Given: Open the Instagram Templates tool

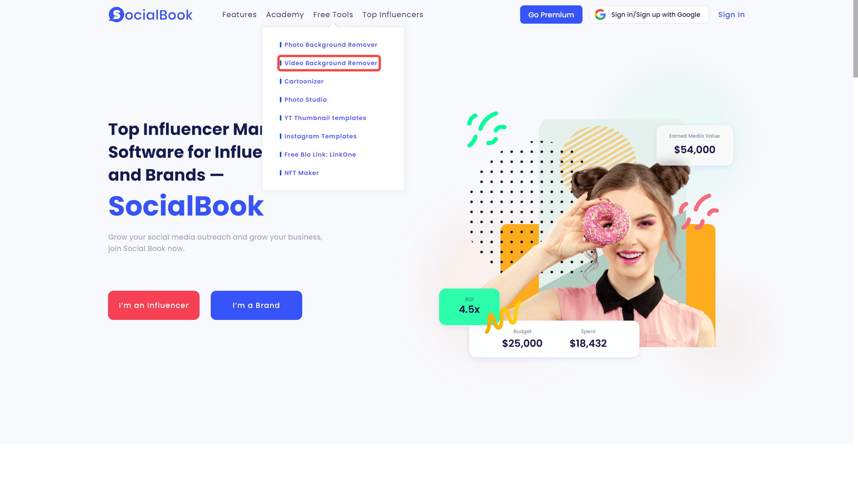Looking at the screenshot, I should (320, 136).
